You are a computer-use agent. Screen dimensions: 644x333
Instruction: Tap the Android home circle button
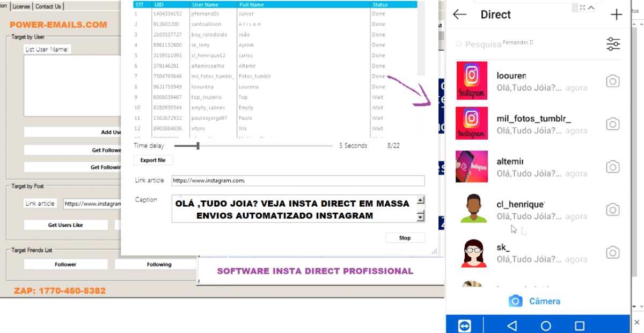546,325
